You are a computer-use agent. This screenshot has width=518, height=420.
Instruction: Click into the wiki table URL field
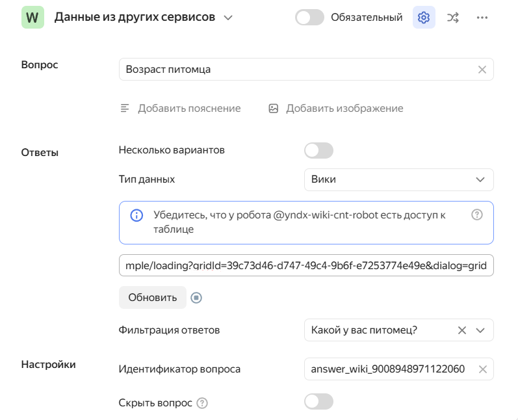(305, 266)
